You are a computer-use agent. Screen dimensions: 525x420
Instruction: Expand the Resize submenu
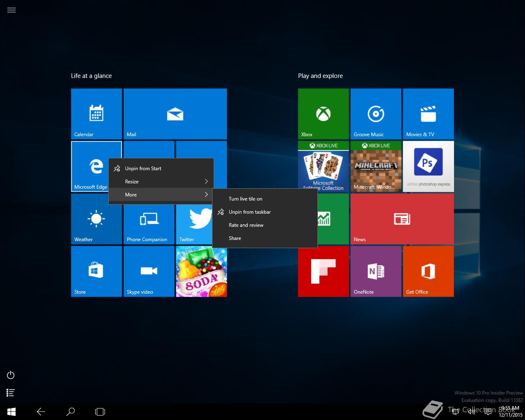click(x=161, y=182)
